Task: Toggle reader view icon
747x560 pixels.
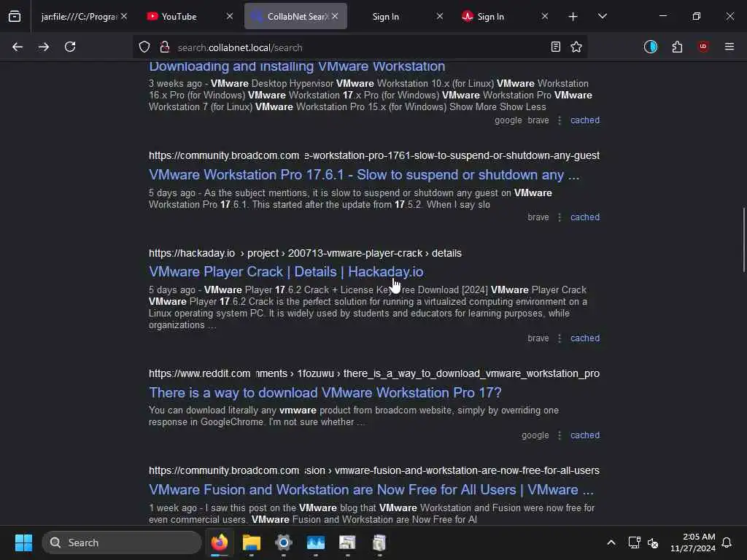Action: (x=555, y=47)
